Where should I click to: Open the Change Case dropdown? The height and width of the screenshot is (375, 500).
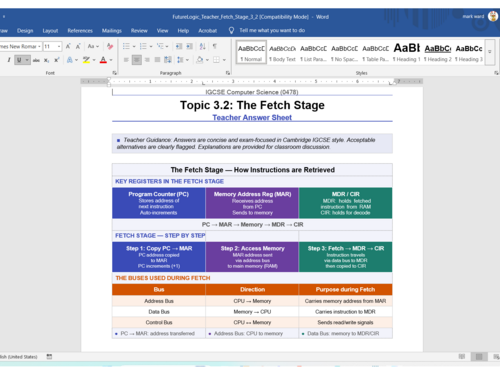coord(93,46)
